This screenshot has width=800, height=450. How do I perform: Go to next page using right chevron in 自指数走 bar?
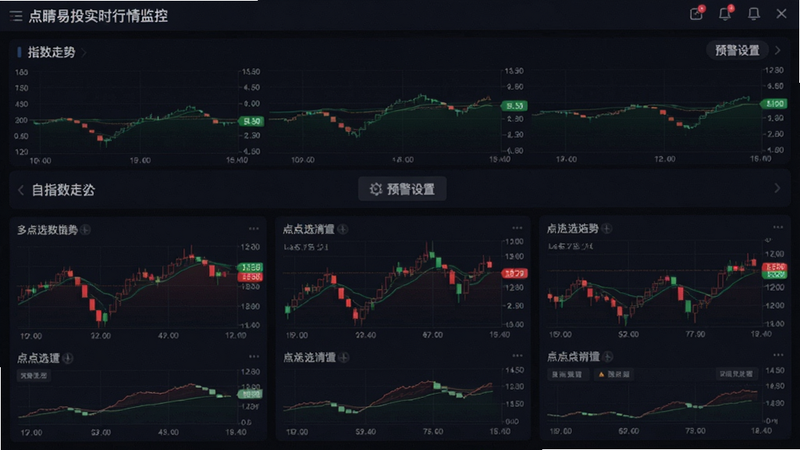click(777, 188)
